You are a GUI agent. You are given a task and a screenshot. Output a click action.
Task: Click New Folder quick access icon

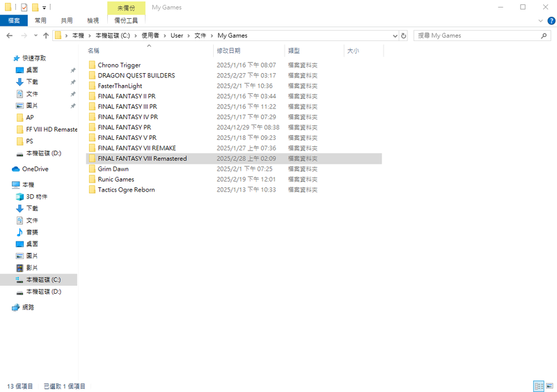(36, 7)
